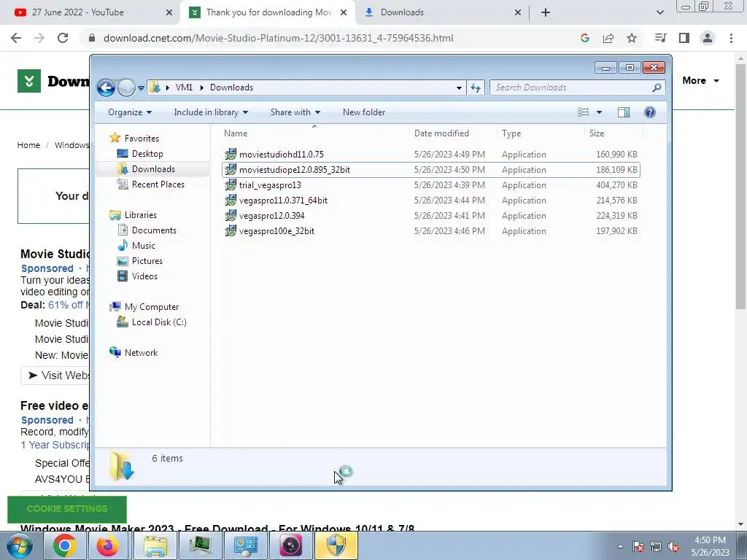Open Recent Places in the sidebar
Image resolution: width=747 pixels, height=560 pixels.
[158, 184]
